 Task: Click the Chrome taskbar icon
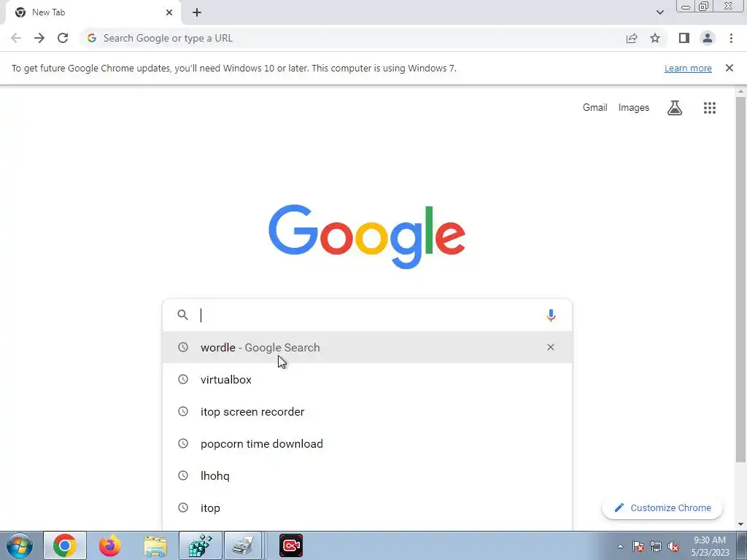click(65, 545)
